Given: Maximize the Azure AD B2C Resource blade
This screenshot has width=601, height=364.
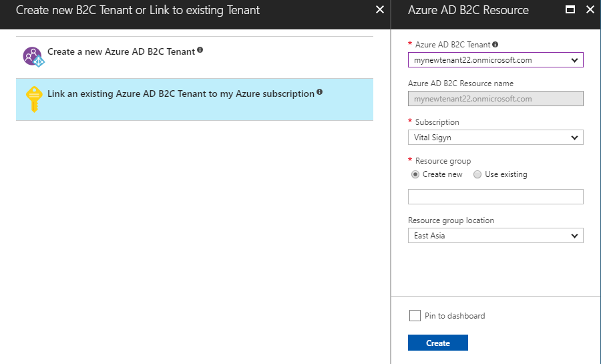Looking at the screenshot, I should tap(570, 10).
